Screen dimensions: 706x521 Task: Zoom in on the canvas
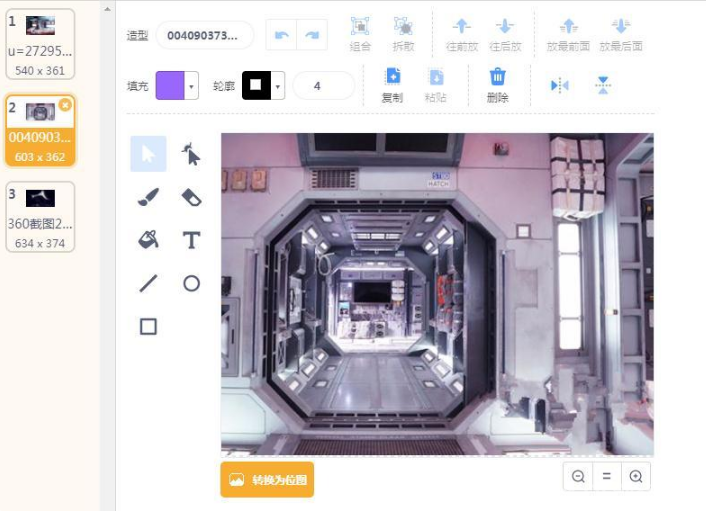(636, 476)
